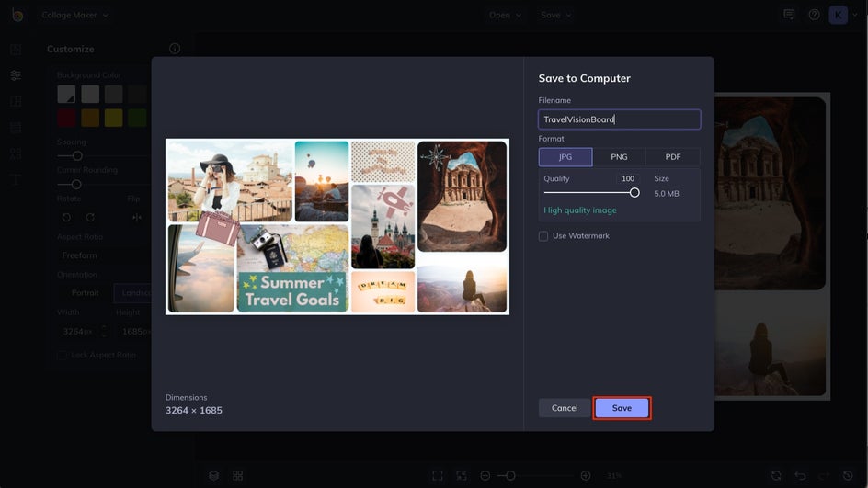The height and width of the screenshot is (488, 868).
Task: Pick the white background color swatch
Action: (90, 94)
